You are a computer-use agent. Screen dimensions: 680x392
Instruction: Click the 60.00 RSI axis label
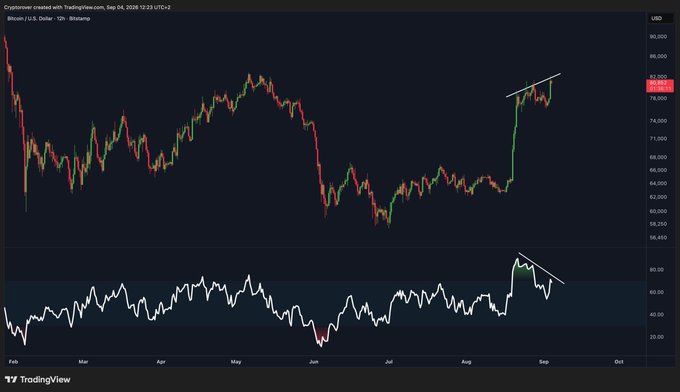pyautogui.click(x=657, y=292)
